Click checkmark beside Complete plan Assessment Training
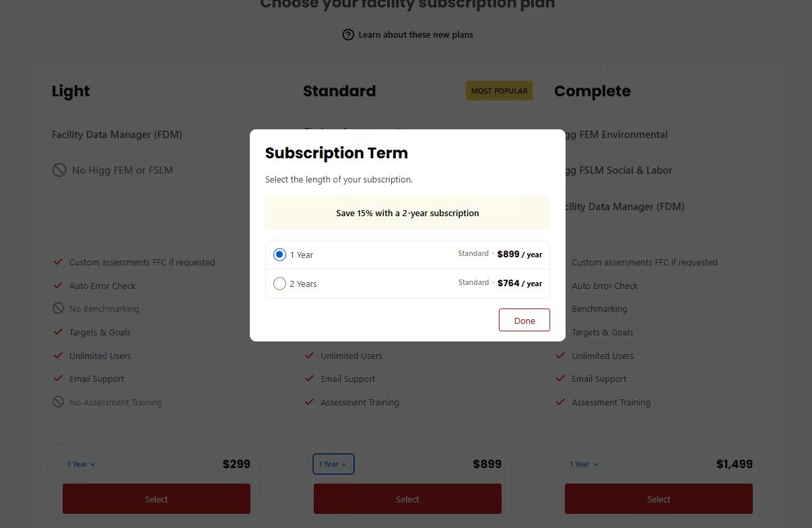This screenshot has width=812, height=528. tap(560, 402)
